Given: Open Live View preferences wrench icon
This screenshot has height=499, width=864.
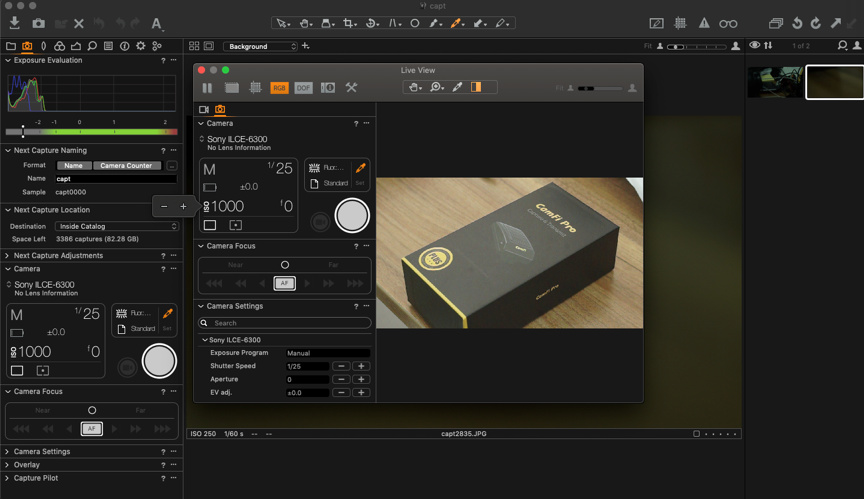Looking at the screenshot, I should point(351,88).
